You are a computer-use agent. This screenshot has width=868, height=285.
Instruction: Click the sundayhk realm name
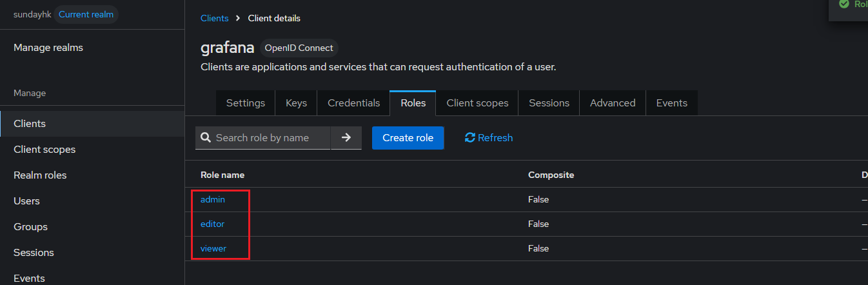tap(32, 14)
